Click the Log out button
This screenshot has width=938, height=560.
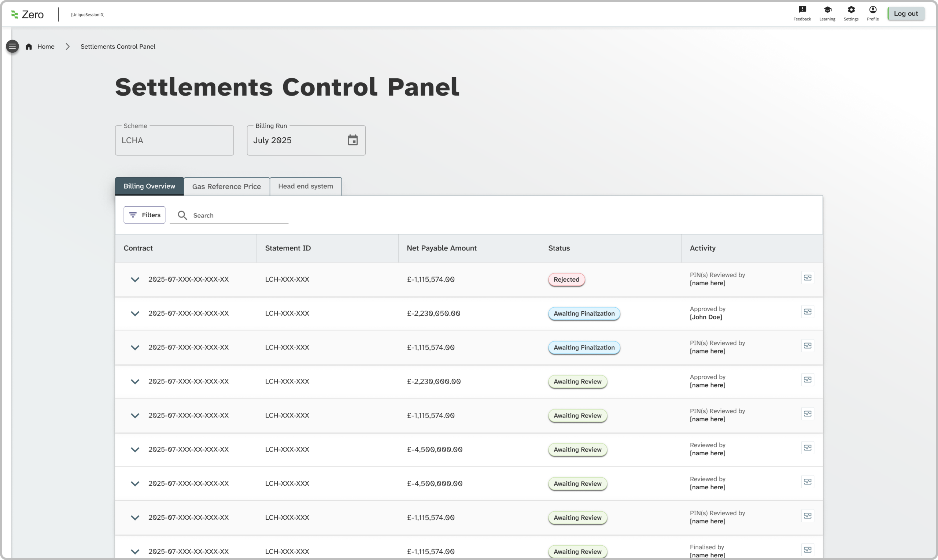(x=905, y=14)
